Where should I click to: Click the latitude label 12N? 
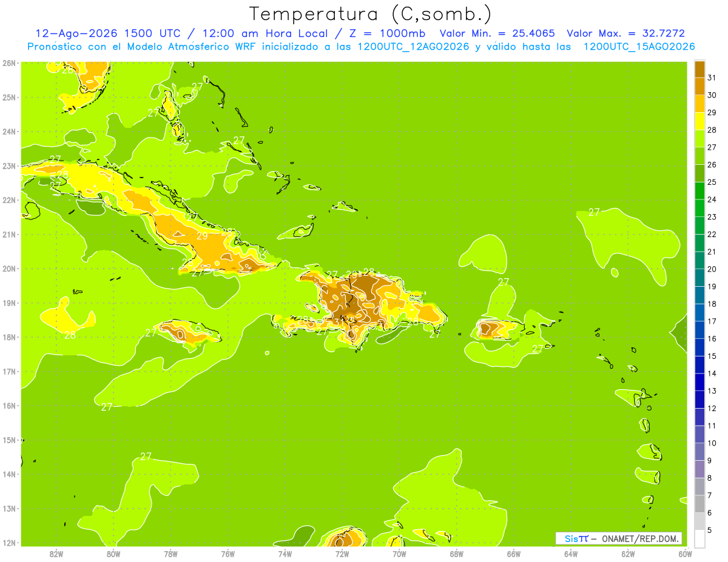click(8, 543)
